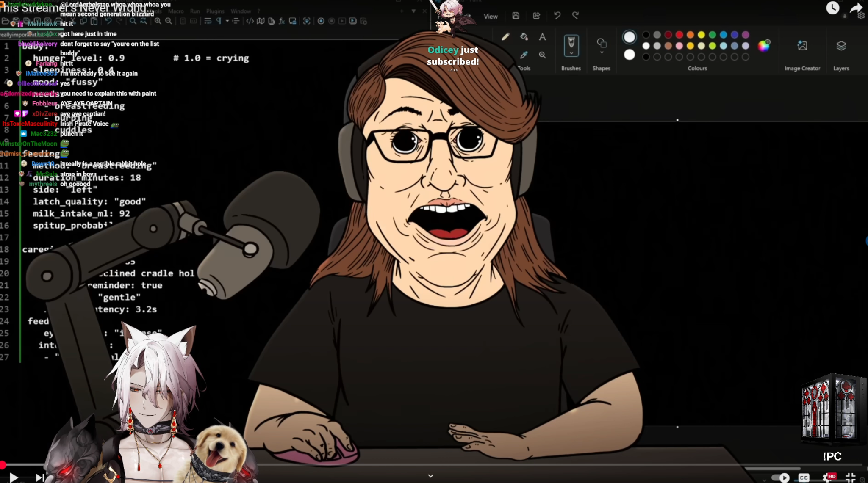The height and width of the screenshot is (483, 868).
Task: Click the Share icon in Paint
Action: click(536, 16)
